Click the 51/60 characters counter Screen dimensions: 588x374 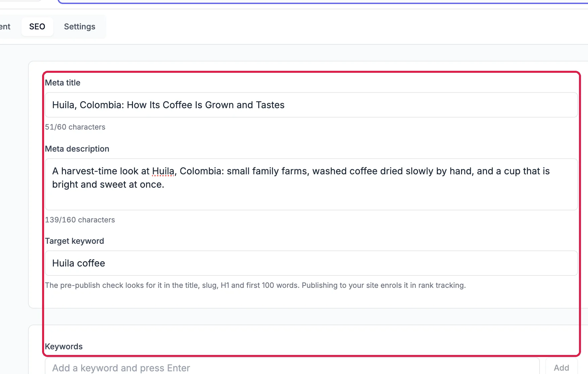pos(75,127)
